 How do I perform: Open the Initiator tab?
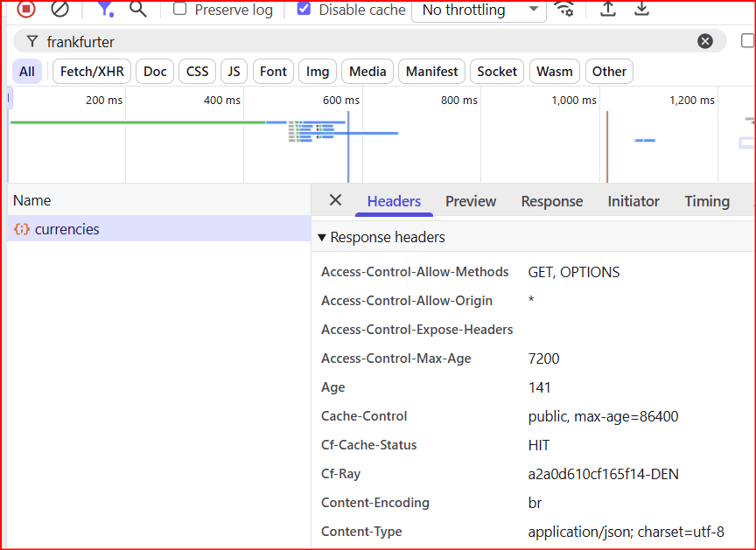pos(633,201)
